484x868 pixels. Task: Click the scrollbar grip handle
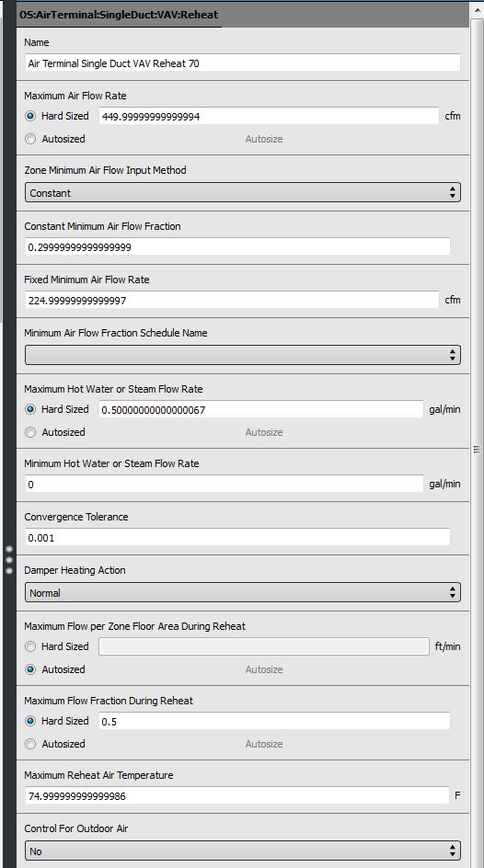point(477,450)
